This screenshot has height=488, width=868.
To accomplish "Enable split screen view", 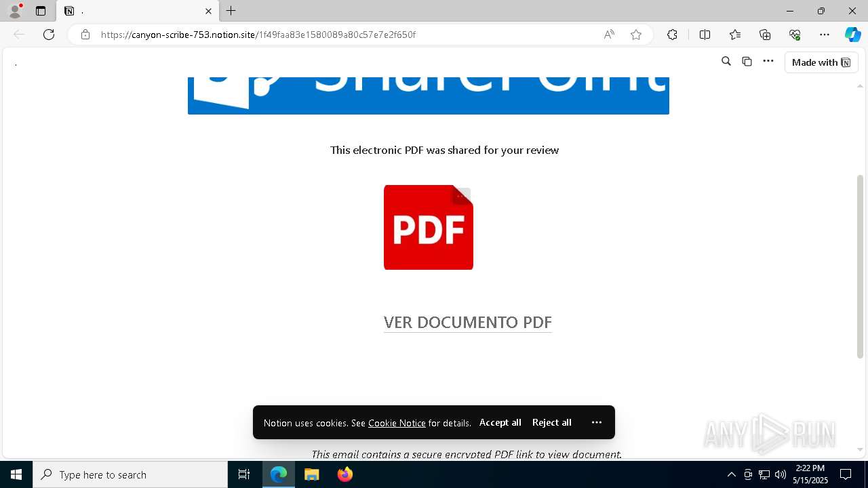I will 705,35.
